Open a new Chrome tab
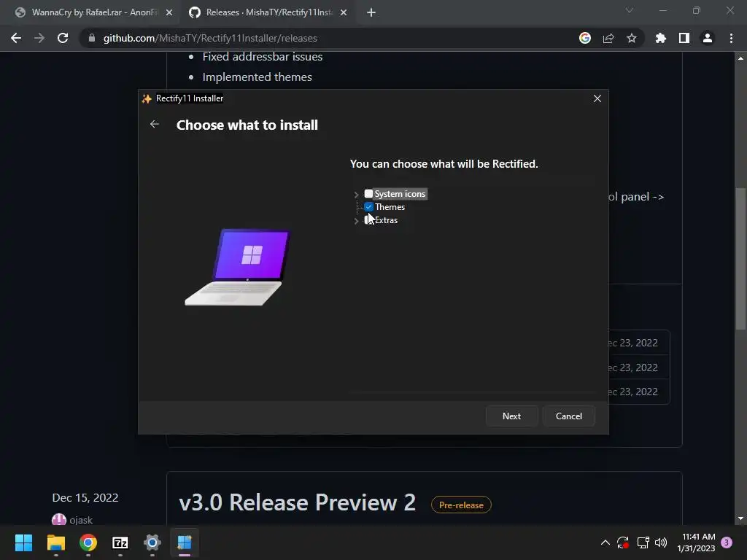The height and width of the screenshot is (560, 747). (371, 12)
